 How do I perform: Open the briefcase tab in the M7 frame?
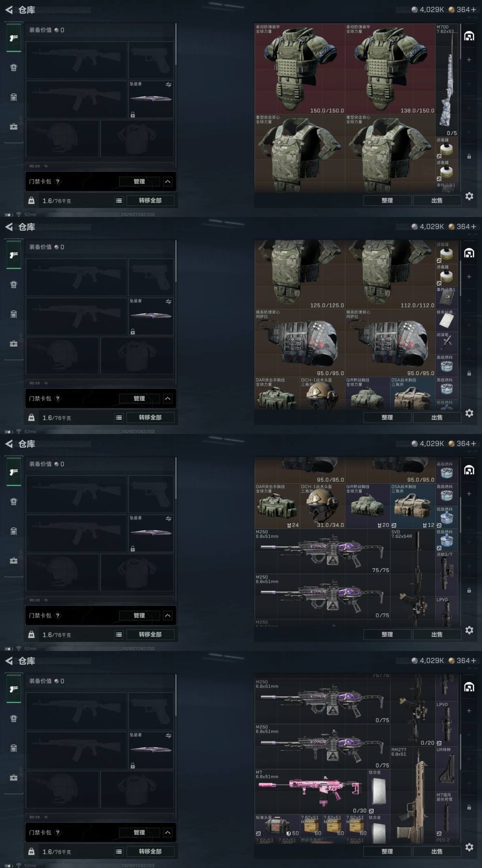[x=14, y=778]
